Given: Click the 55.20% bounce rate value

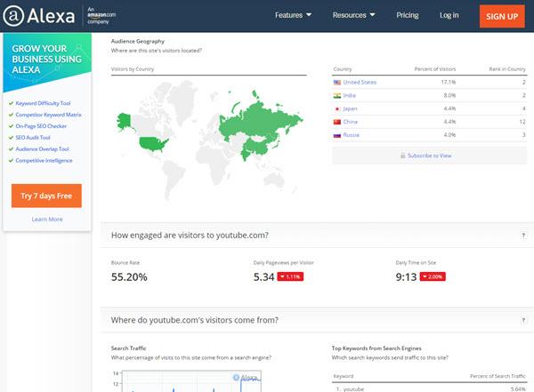Looking at the screenshot, I should [x=129, y=277].
